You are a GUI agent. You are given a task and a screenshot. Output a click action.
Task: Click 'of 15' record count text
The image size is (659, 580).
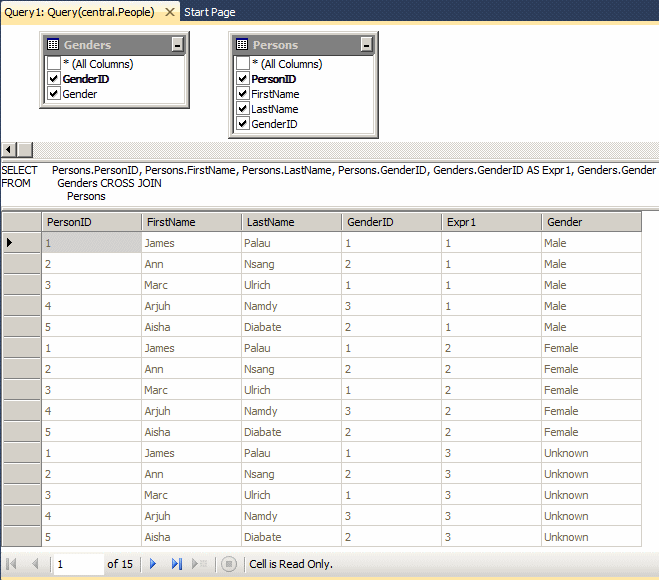point(120,564)
